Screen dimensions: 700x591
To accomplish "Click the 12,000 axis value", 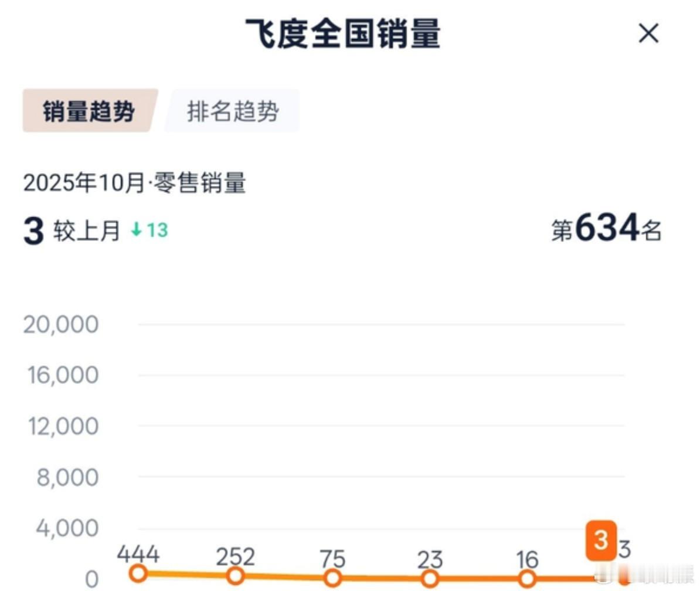I will click(x=62, y=426).
